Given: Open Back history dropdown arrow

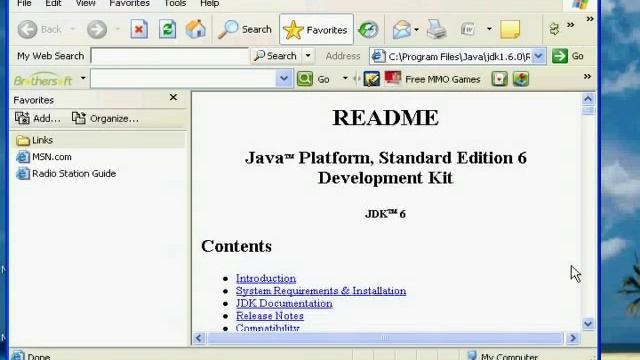Looking at the screenshot, I should pos(73,29).
